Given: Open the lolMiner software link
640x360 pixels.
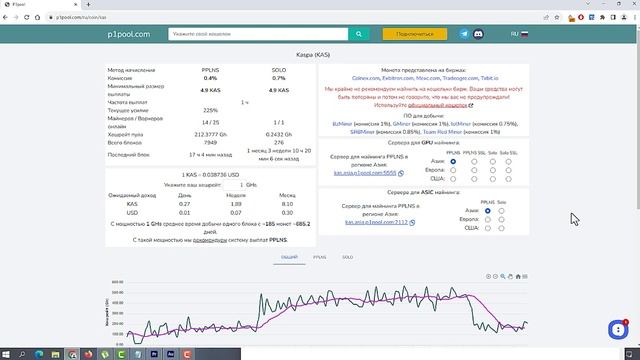Looking at the screenshot, I should 461,124.
